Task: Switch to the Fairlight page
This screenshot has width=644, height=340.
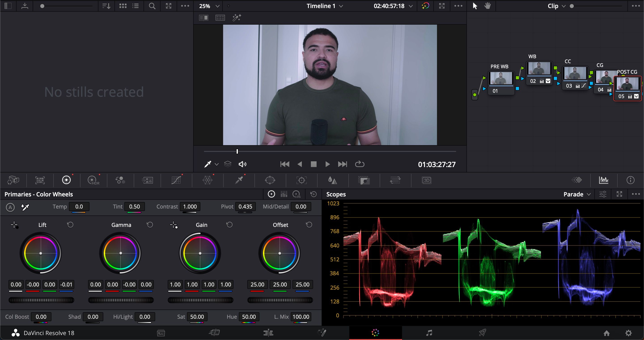Action: pyautogui.click(x=429, y=333)
